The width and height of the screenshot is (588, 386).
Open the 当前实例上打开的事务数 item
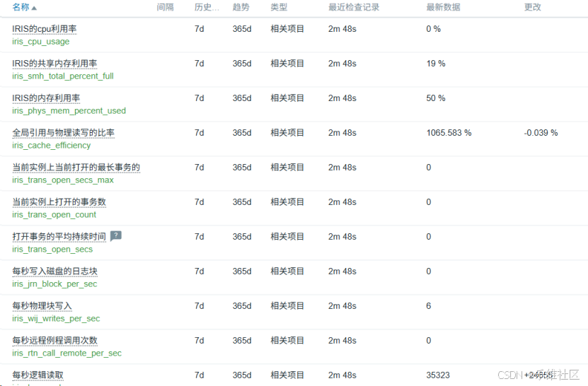click(59, 202)
